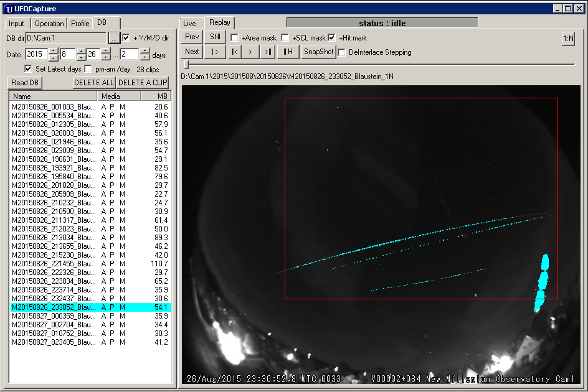
Task: Click the 1:N zoom ratio button
Action: 568,39
